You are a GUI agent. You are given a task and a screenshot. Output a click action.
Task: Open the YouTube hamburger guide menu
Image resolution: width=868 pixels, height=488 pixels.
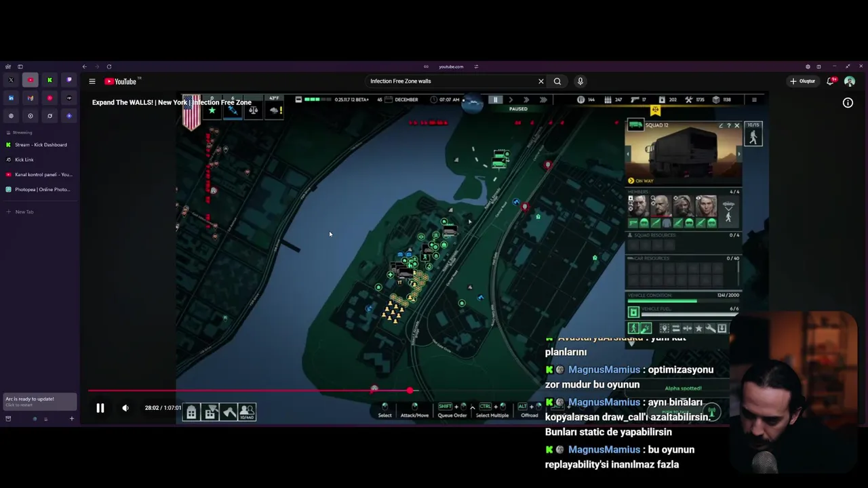[x=92, y=81]
